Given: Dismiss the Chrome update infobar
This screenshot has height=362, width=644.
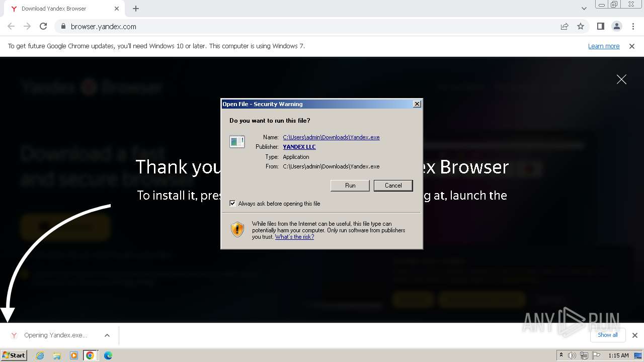Looking at the screenshot, I should coord(632,46).
